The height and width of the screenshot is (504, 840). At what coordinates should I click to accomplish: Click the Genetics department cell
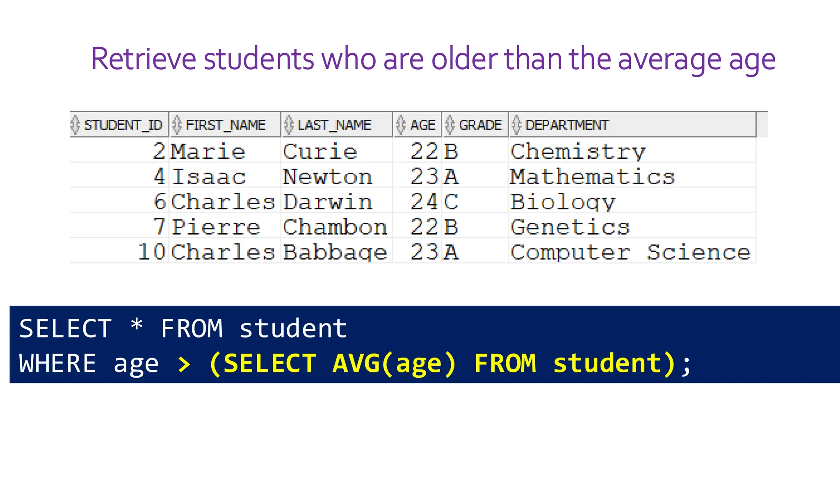pyautogui.click(x=570, y=227)
